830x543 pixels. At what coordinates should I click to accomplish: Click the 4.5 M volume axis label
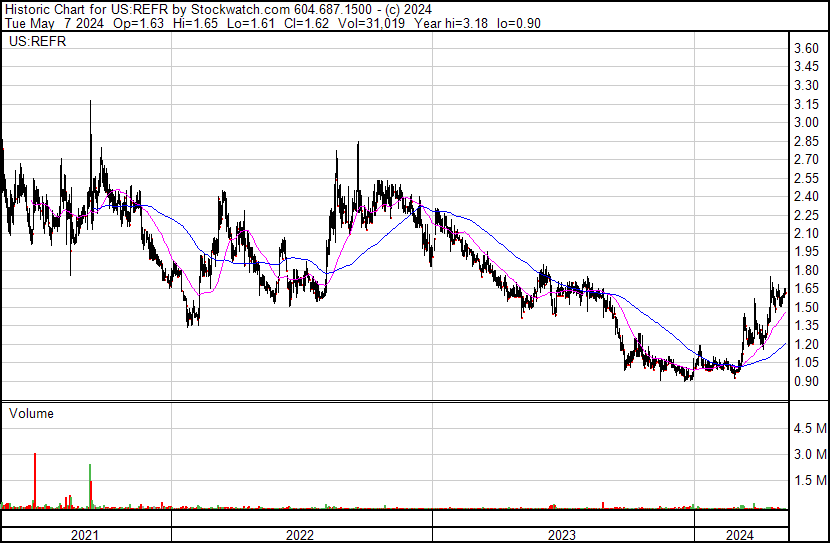[809, 429]
